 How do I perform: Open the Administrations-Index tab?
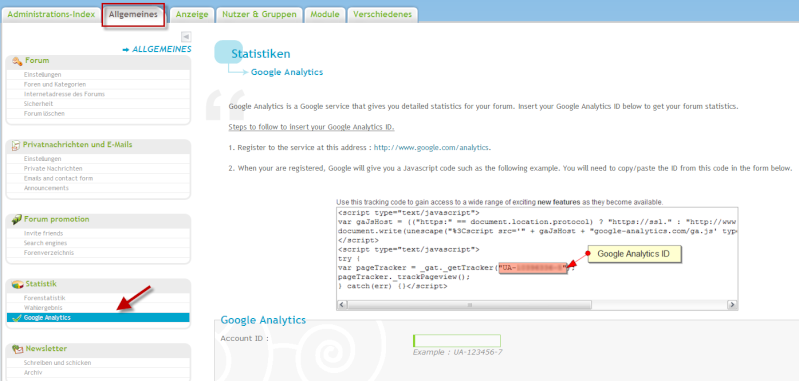point(51,14)
